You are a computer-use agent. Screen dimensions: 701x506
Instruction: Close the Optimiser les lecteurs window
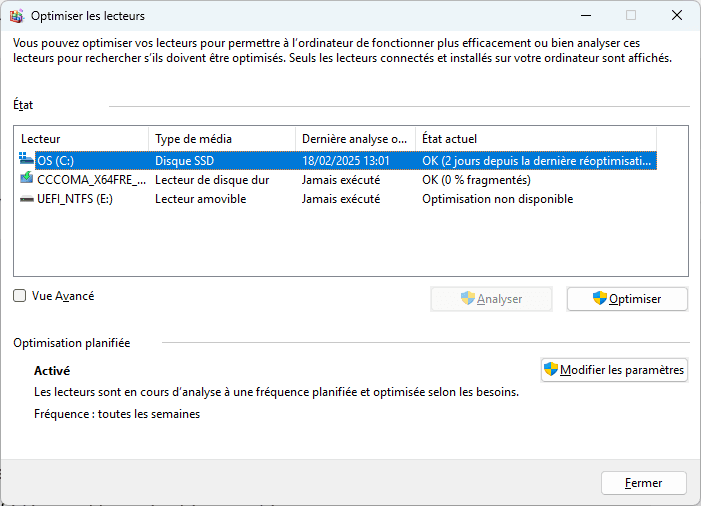tap(677, 16)
